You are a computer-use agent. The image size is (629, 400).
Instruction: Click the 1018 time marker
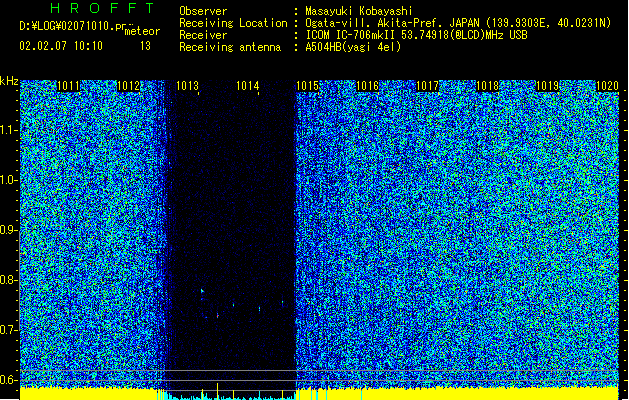point(487,86)
